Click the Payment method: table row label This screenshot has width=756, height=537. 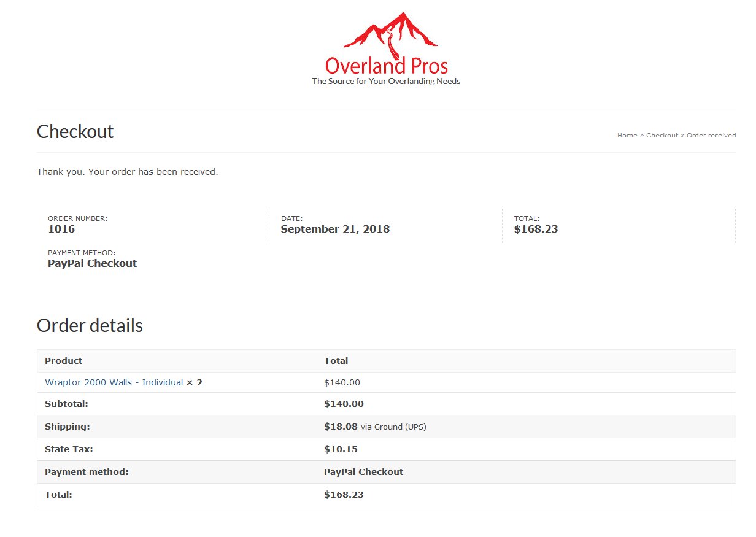tap(87, 472)
